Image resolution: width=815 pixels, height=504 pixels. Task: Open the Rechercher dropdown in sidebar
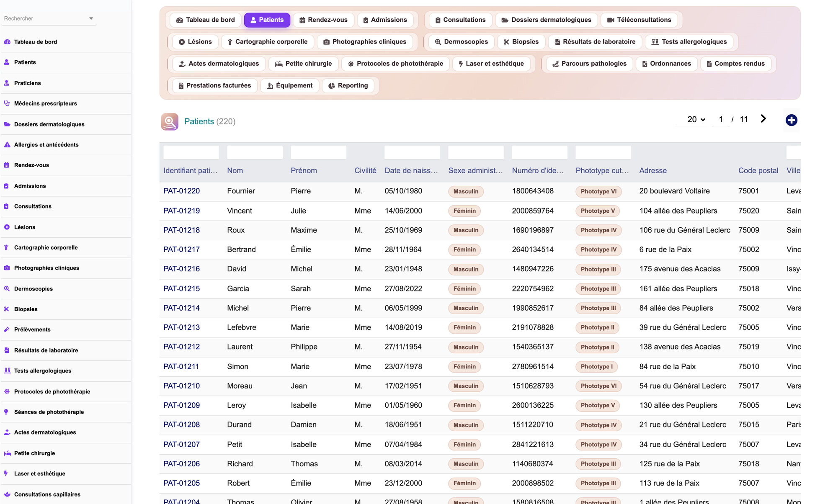click(x=49, y=18)
